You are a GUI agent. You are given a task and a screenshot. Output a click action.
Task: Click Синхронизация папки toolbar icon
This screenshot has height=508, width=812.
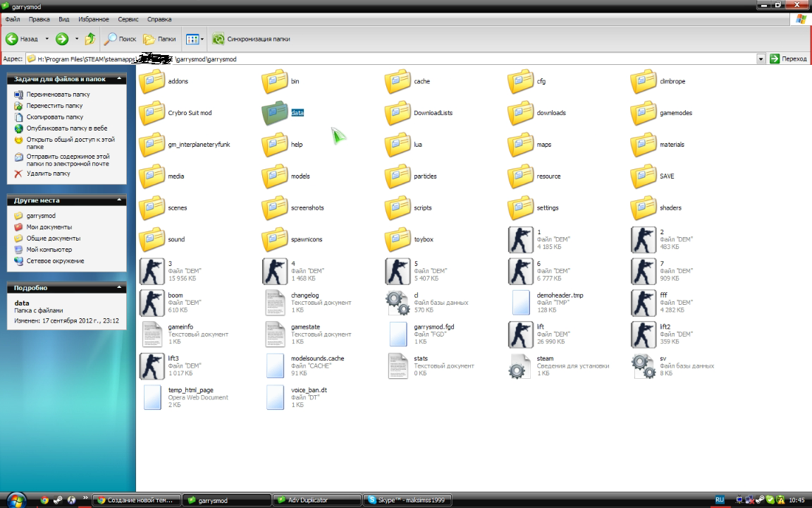pos(219,39)
